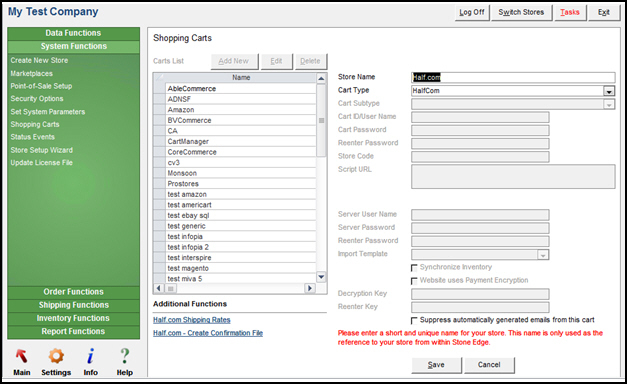Viewport: 627px width, 384px height.
Task: Select Marketplaces in System Functions
Action: (32, 74)
